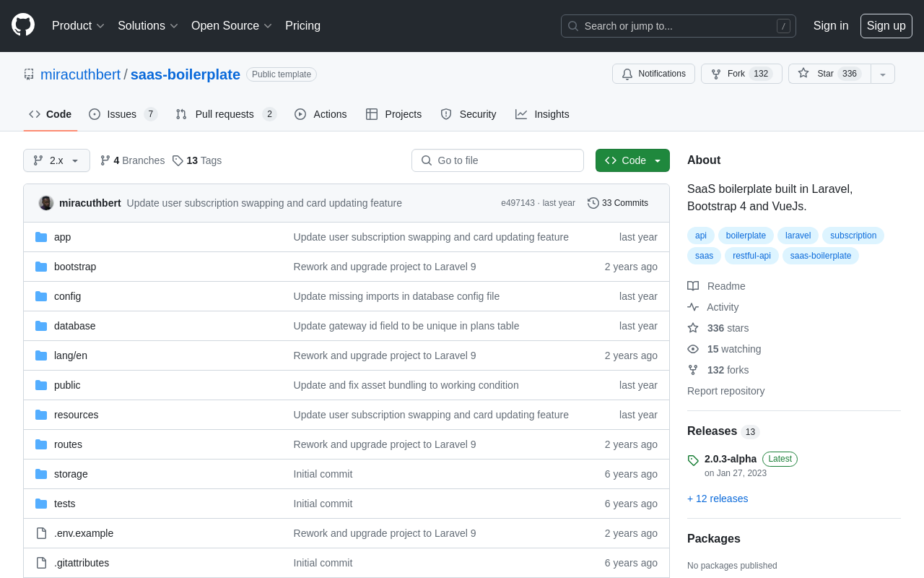Star the repository using the star icon
The width and height of the screenshot is (924, 578).
pos(802,73)
